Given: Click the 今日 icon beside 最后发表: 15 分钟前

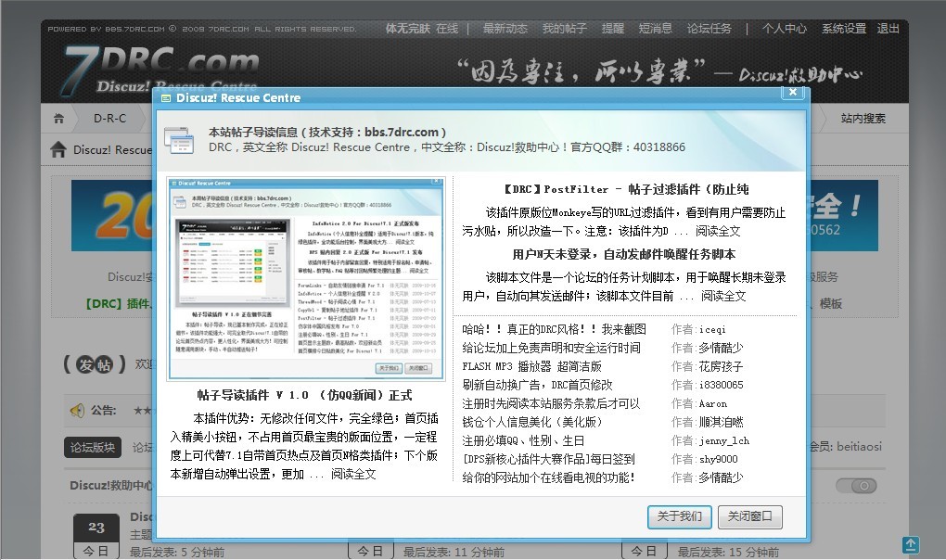Looking at the screenshot, I should coord(645,551).
